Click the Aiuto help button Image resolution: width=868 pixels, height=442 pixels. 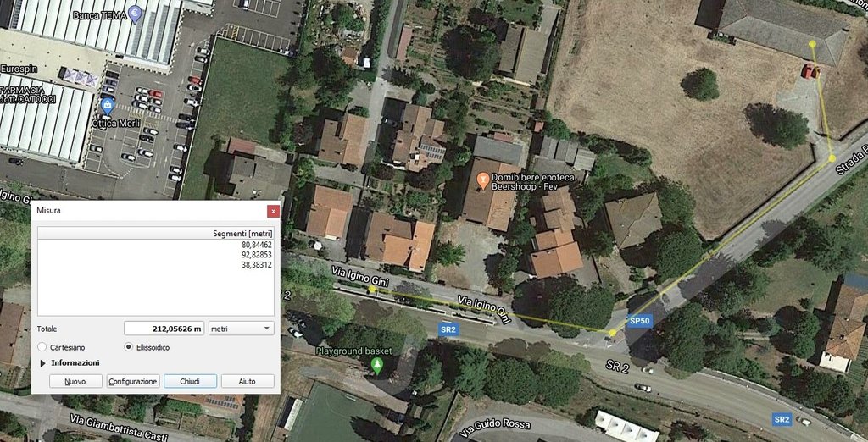(248, 381)
